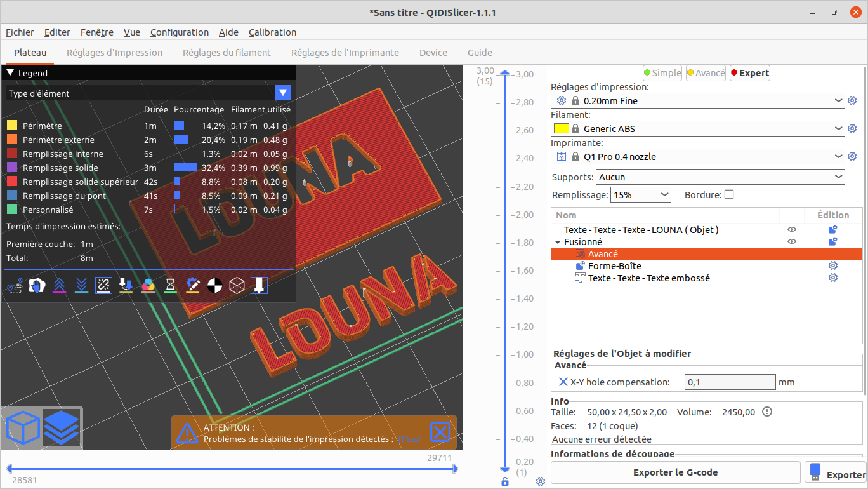Switch to Réglages d'Impression tab
The image size is (868, 489).
pyautogui.click(x=115, y=53)
